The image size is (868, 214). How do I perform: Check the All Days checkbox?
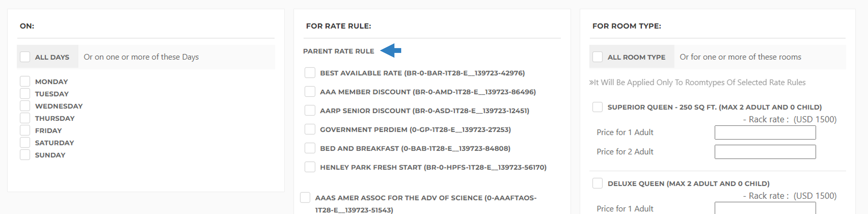point(25,57)
